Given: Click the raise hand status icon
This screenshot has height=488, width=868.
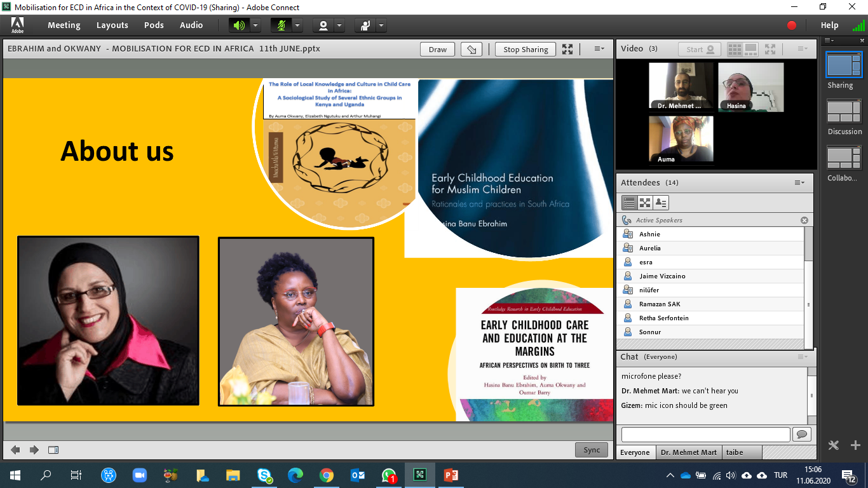Looking at the screenshot, I should click(x=365, y=25).
